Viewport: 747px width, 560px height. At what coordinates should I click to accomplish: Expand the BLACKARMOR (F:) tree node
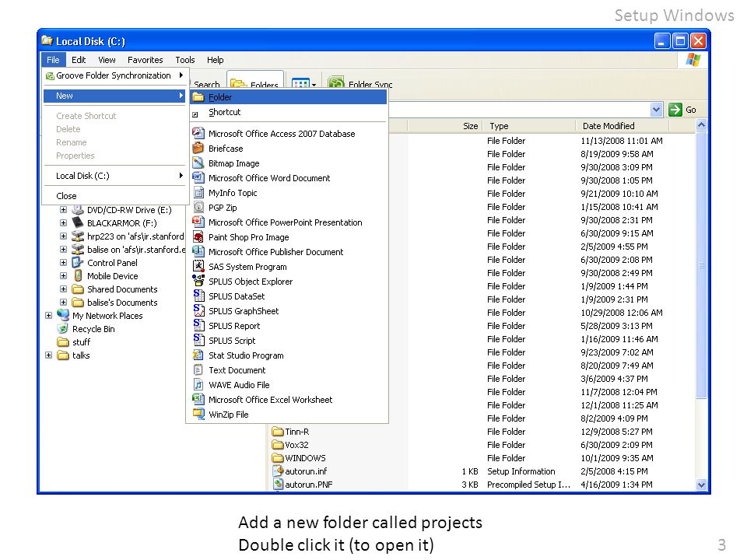click(63, 223)
